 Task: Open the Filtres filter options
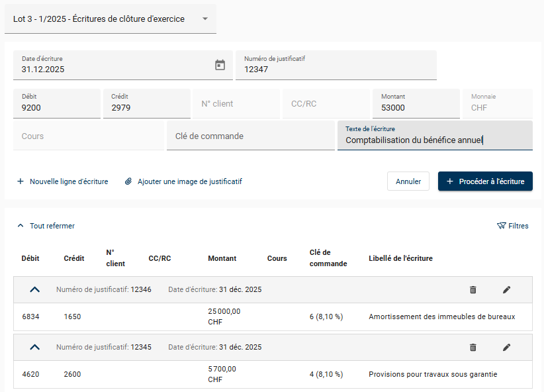click(x=513, y=226)
